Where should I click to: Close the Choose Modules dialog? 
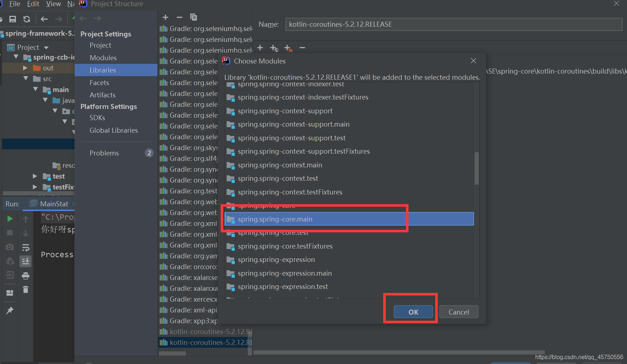click(474, 61)
